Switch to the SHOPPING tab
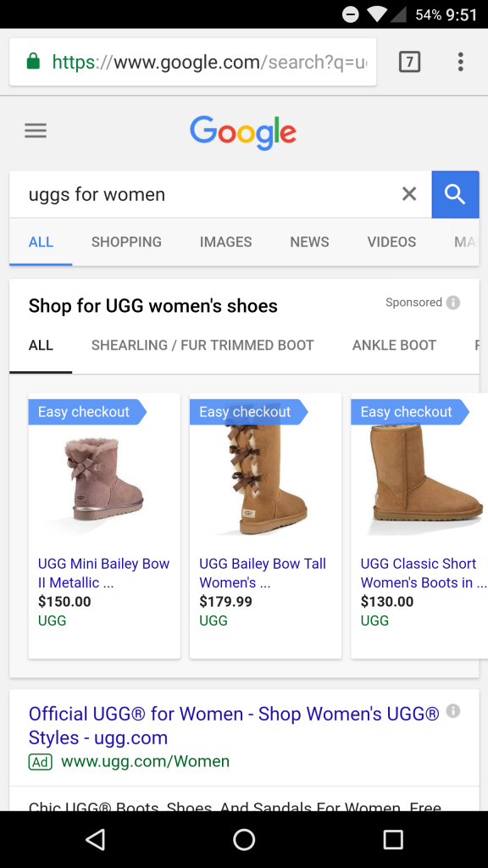Image resolution: width=488 pixels, height=868 pixels. point(127,242)
